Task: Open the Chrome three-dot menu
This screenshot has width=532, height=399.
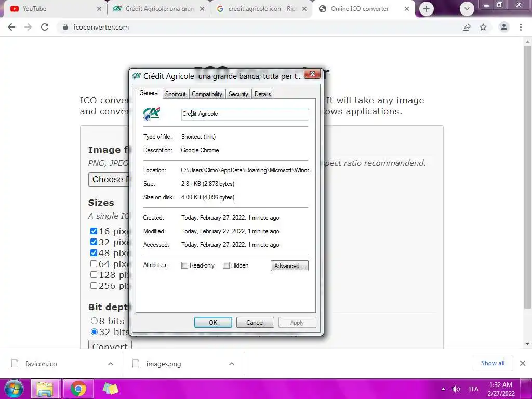Action: pyautogui.click(x=521, y=27)
